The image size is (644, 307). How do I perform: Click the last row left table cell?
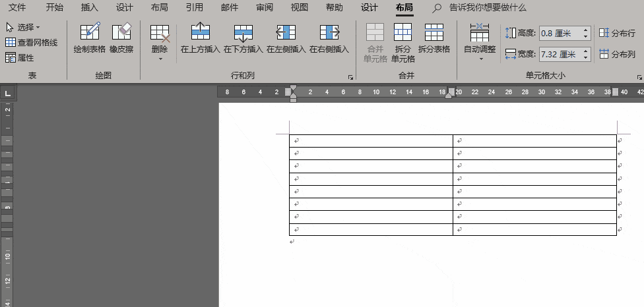coord(371,229)
